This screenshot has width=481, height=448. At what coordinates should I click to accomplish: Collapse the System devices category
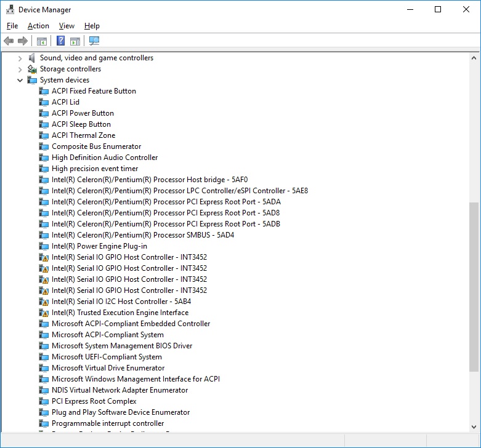[x=20, y=80]
